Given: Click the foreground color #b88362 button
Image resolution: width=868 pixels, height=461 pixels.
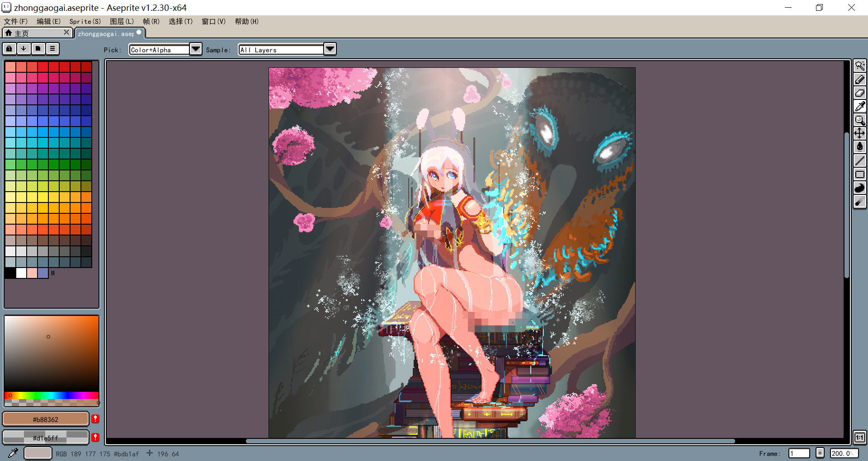Looking at the screenshot, I should point(46,419).
